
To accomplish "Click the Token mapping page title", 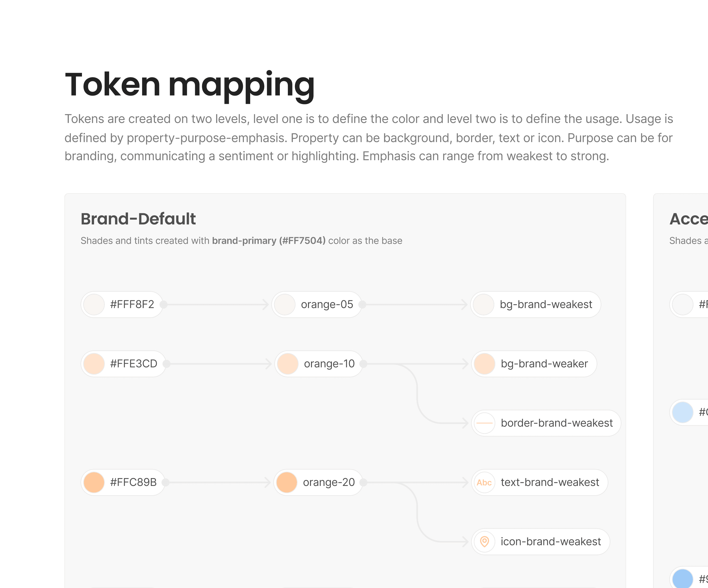I will (x=190, y=85).
